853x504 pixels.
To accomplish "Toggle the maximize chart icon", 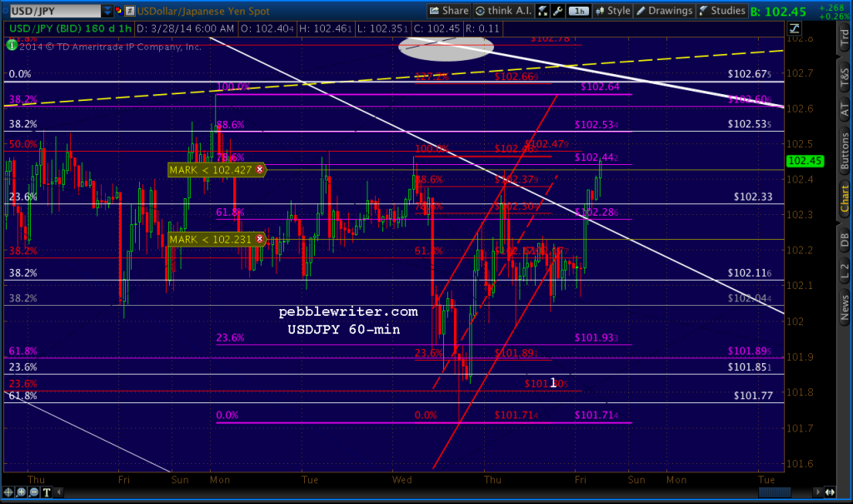I will [x=793, y=27].
